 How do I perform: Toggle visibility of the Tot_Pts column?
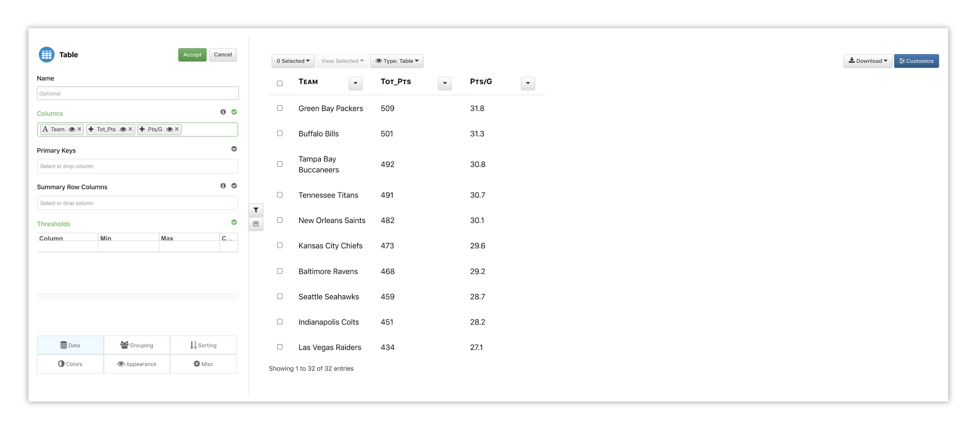[x=123, y=129]
